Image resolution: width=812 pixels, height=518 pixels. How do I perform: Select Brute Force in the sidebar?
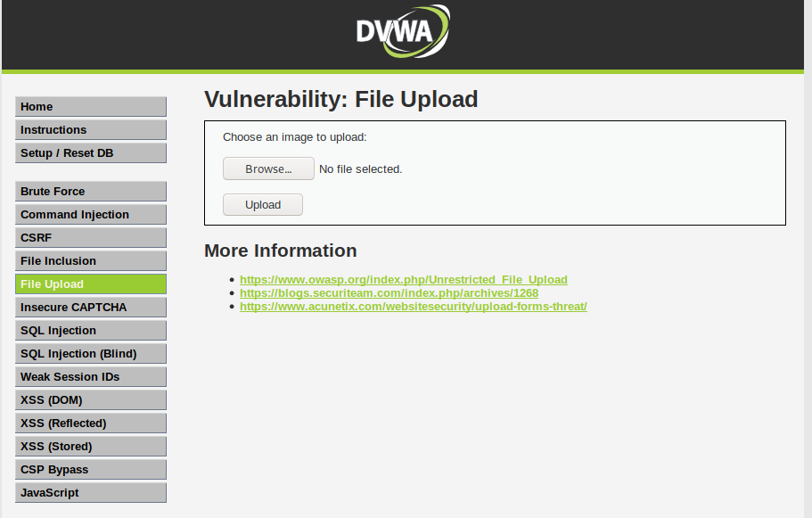point(91,192)
